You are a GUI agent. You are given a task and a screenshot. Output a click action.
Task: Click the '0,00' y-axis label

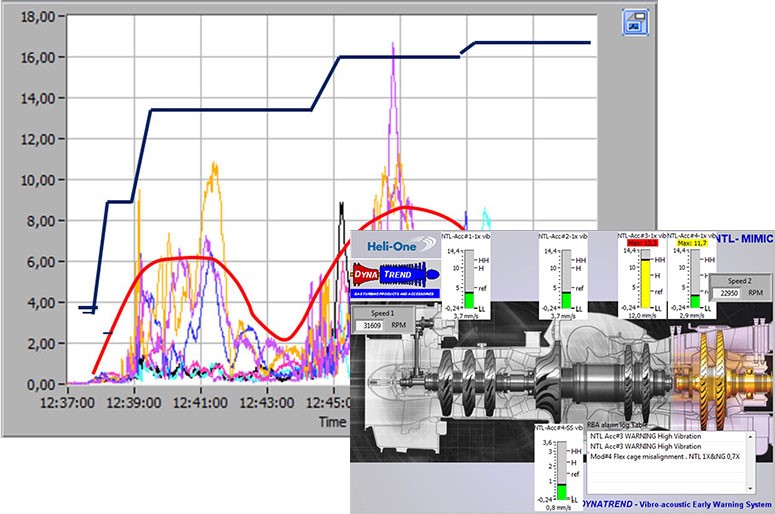[41, 385]
